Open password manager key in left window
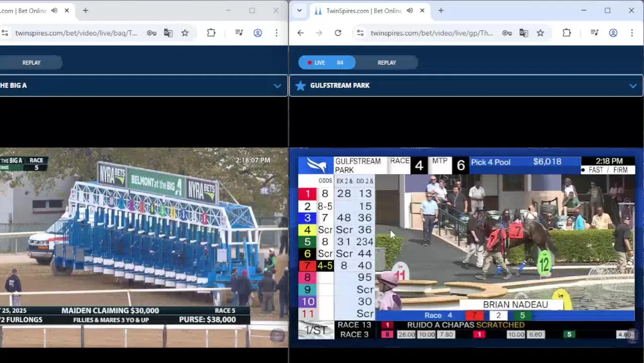644x363 pixels. click(x=152, y=33)
